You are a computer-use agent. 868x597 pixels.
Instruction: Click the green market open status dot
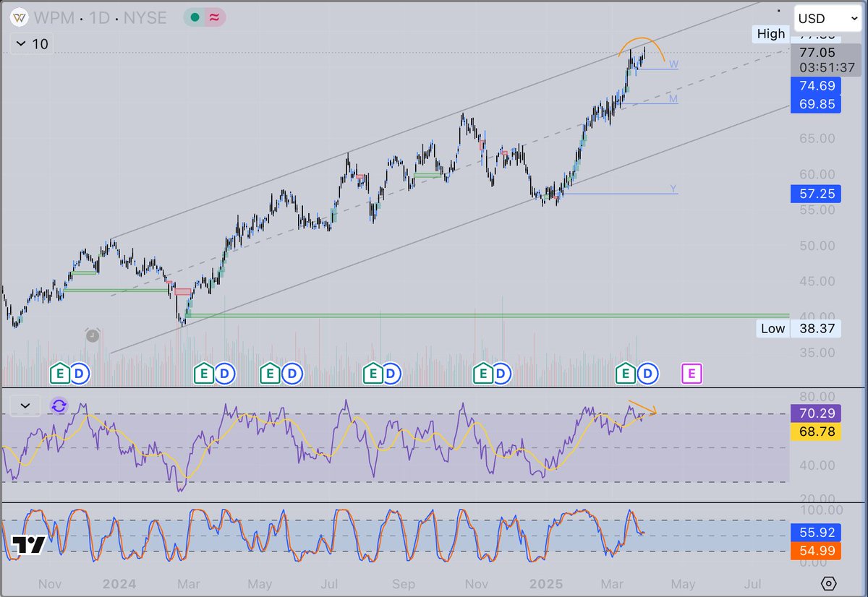[195, 17]
